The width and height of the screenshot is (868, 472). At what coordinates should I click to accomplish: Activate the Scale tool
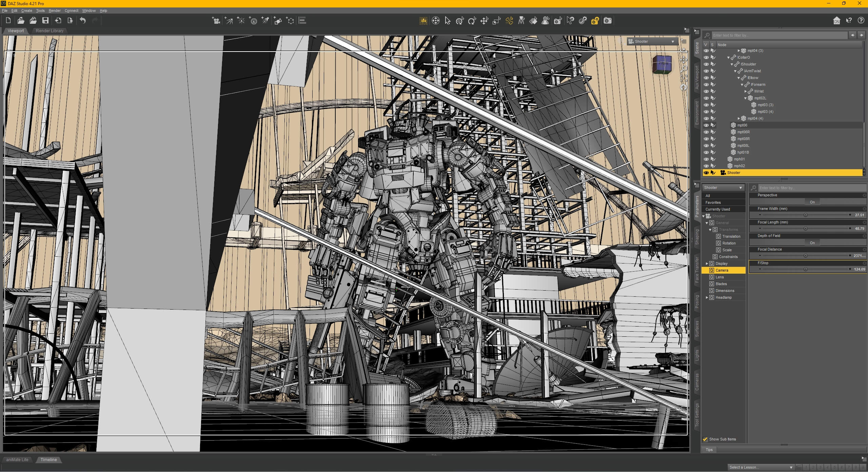coord(496,21)
